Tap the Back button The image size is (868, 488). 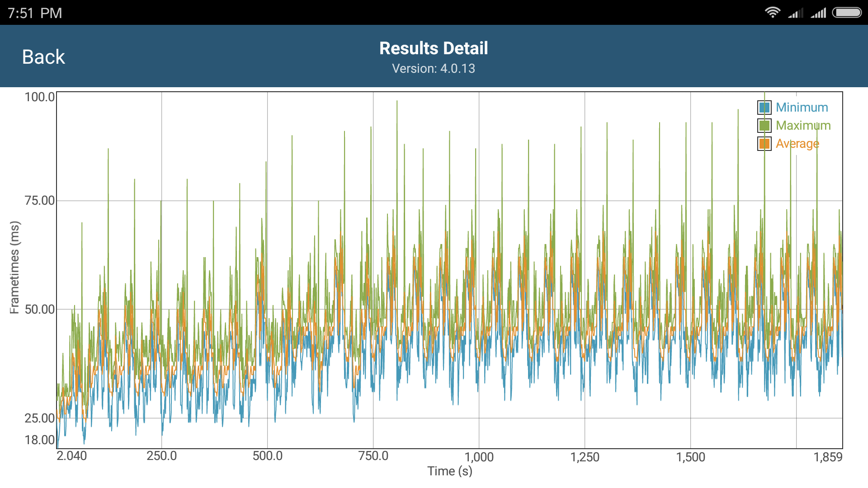[43, 57]
